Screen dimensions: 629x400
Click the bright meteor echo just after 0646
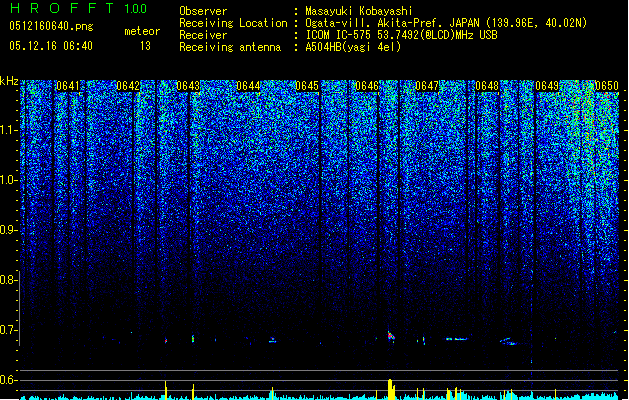391,336
